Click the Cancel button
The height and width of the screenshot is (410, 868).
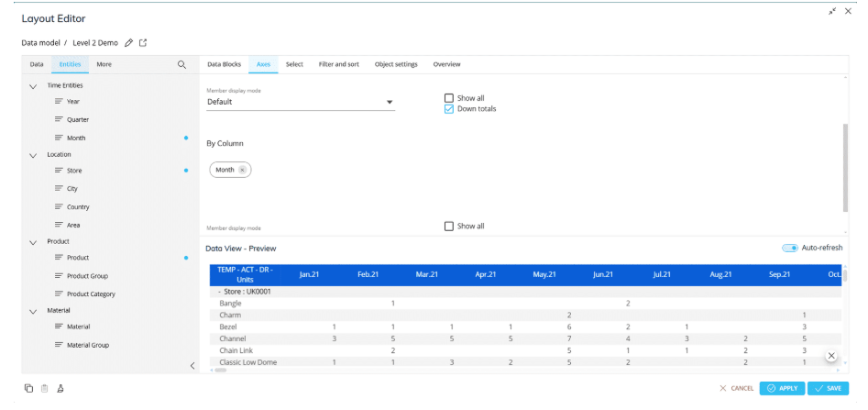coord(736,388)
